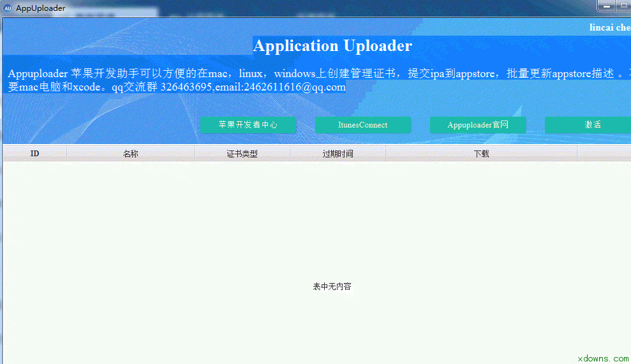Click the lincai account name text
Image resolution: width=631 pixels, height=364 pixels.
pos(610,27)
